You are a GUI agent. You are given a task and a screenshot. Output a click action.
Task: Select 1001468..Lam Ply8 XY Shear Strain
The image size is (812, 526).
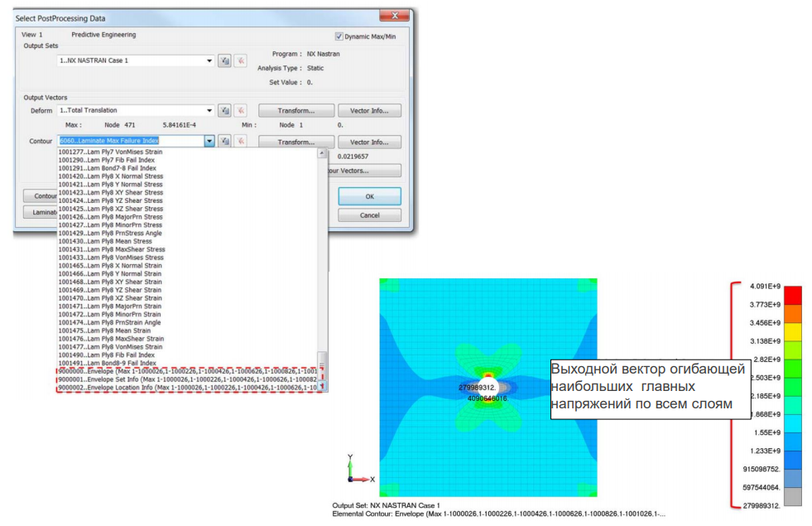click(x=110, y=282)
